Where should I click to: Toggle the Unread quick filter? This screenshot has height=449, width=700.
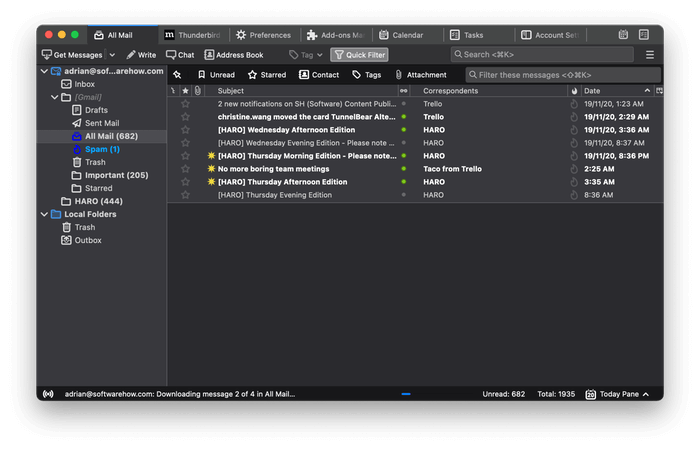click(x=215, y=75)
